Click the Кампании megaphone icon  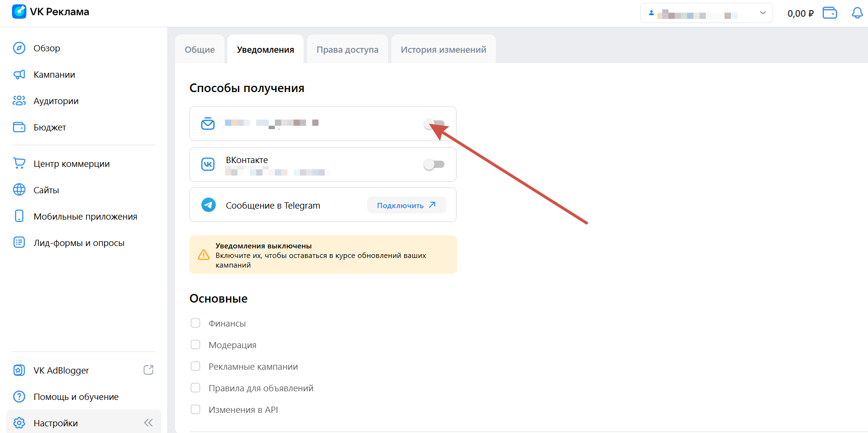click(19, 74)
